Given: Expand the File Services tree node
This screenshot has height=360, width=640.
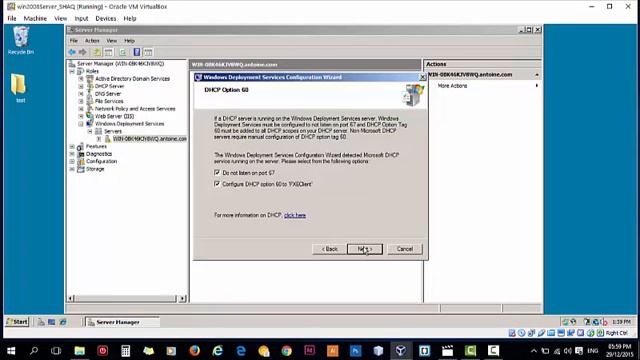Looking at the screenshot, I should tap(81, 101).
